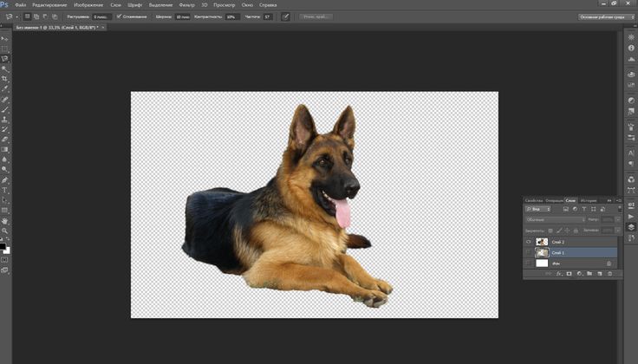Open the Фильтр menu

tap(186, 4)
